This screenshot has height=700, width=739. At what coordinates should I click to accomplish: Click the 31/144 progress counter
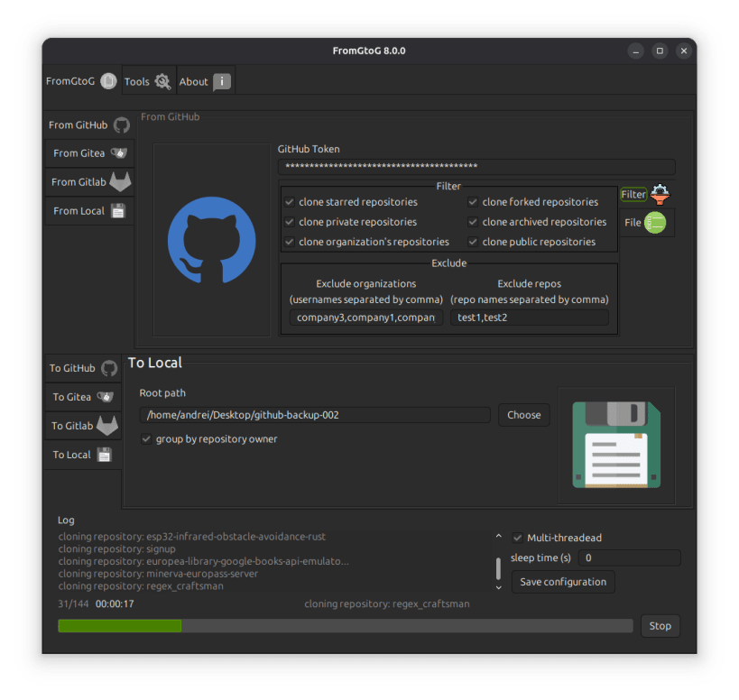point(73,603)
